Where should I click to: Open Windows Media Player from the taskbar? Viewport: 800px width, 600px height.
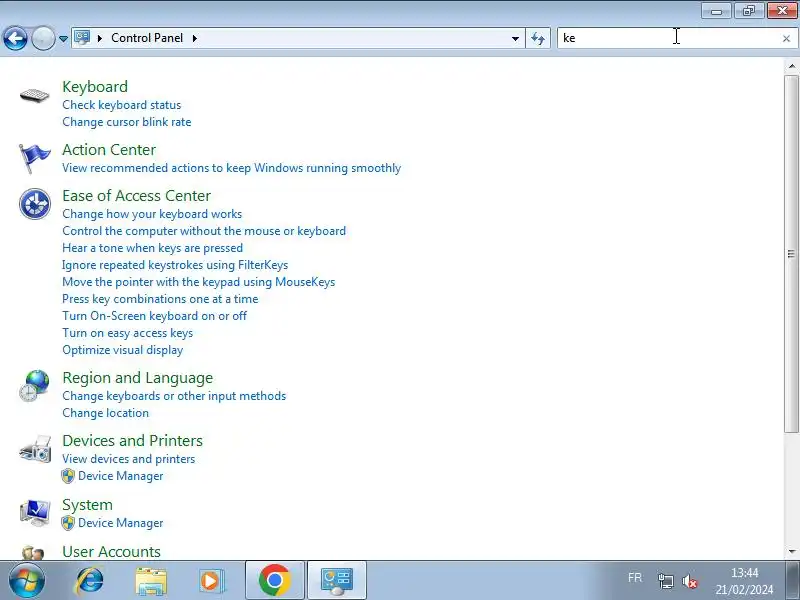(x=211, y=581)
